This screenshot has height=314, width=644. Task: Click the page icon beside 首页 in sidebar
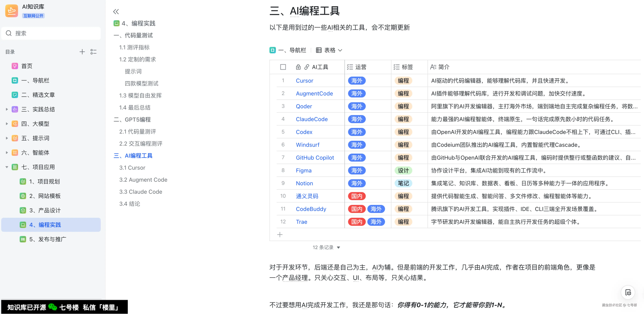tap(15, 66)
